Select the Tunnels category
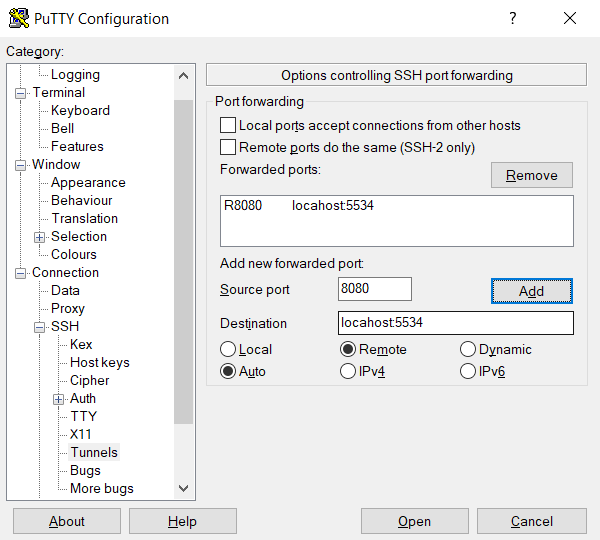This screenshot has height=540, width=600. pos(94,452)
